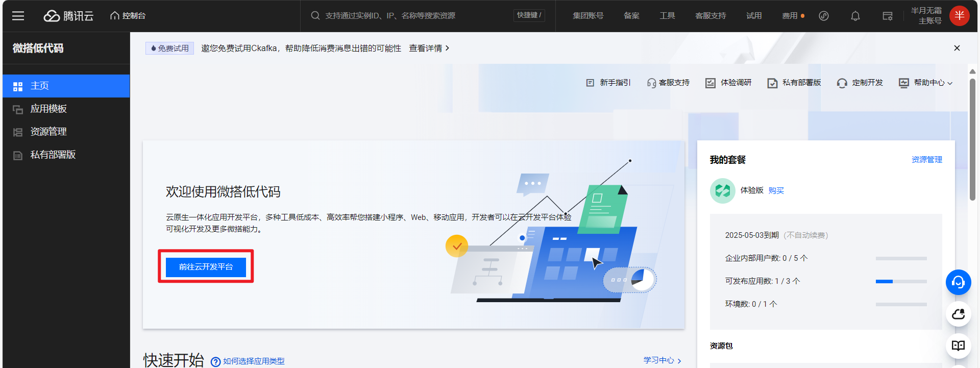The image size is (980, 368).
Task: Click the 前往云开发平台 button
Action: click(x=206, y=267)
